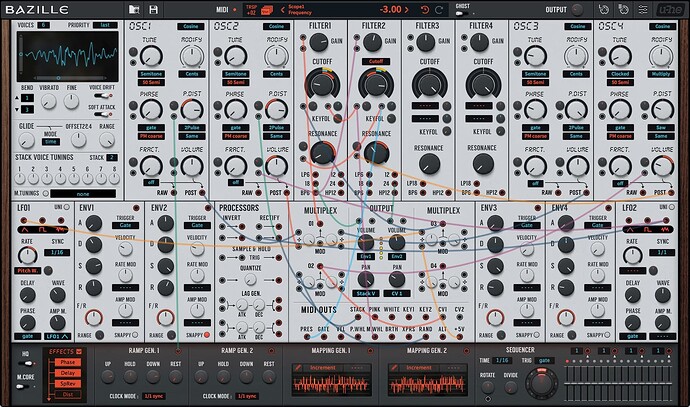Click the ENV1 output jack

point(136,208)
